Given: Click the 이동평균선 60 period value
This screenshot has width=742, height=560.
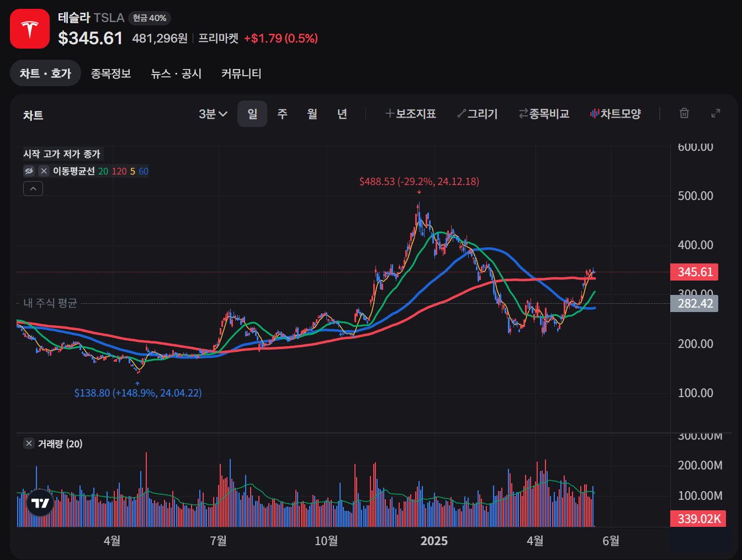Looking at the screenshot, I should point(144,171).
